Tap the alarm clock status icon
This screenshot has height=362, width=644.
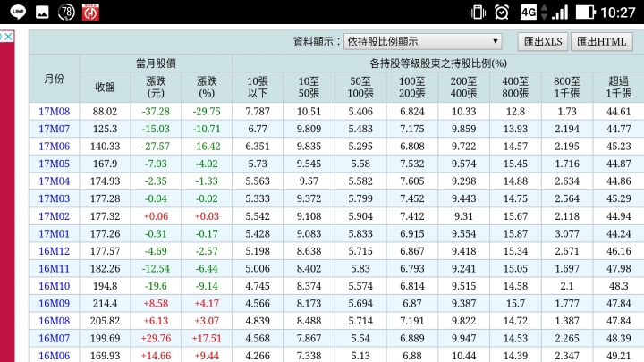point(502,13)
